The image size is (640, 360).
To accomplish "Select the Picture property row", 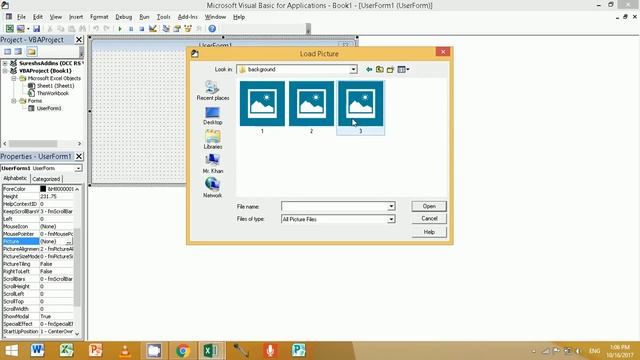I will pyautogui.click(x=38, y=242).
